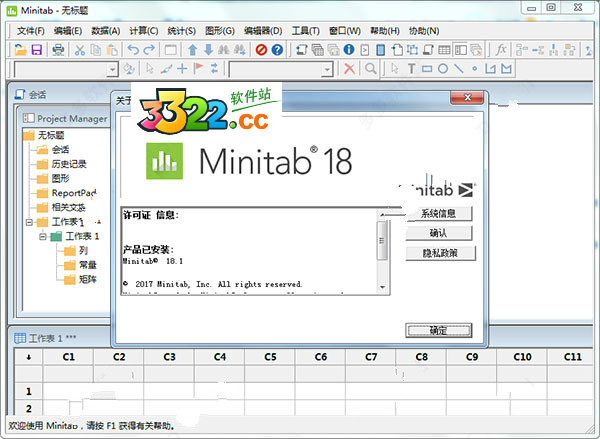Click the Cut scissors icon
Image resolution: width=600 pixels, height=439 pixels.
(79, 50)
